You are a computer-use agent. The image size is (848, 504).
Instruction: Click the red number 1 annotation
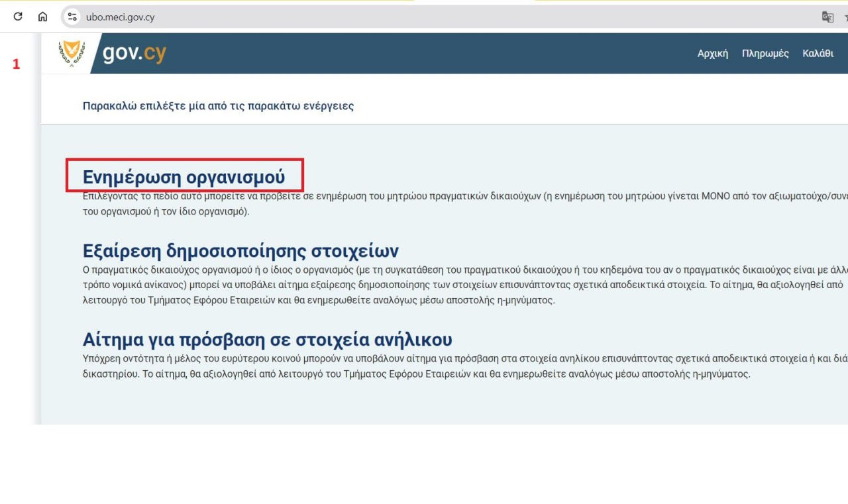click(17, 65)
